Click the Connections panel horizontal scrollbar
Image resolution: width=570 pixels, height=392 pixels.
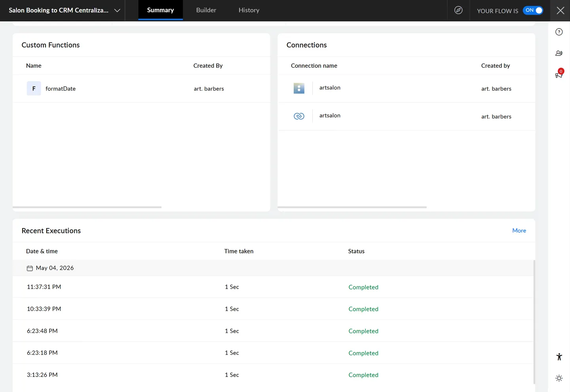[352, 207]
